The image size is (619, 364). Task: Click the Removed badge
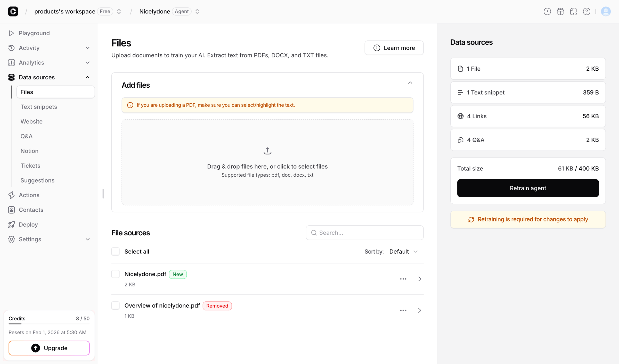click(x=217, y=306)
